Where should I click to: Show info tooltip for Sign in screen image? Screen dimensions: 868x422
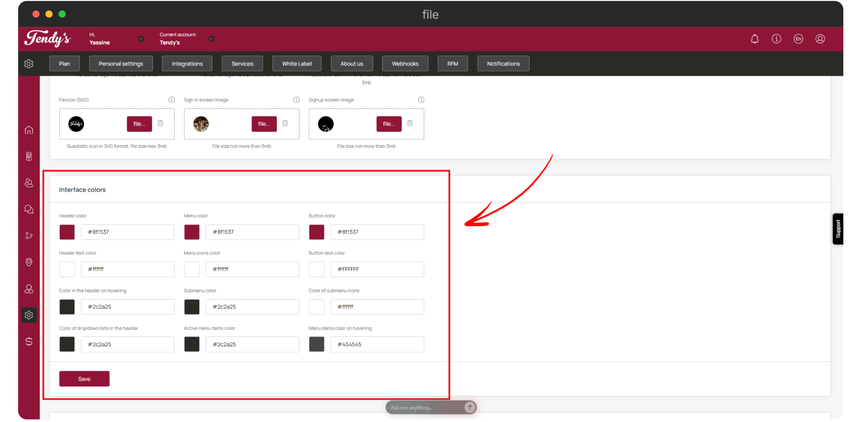coord(296,100)
